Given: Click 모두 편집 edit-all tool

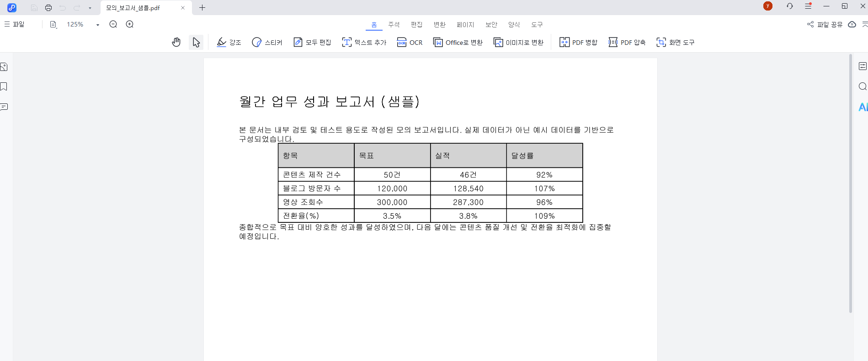Looking at the screenshot, I should tap(312, 43).
